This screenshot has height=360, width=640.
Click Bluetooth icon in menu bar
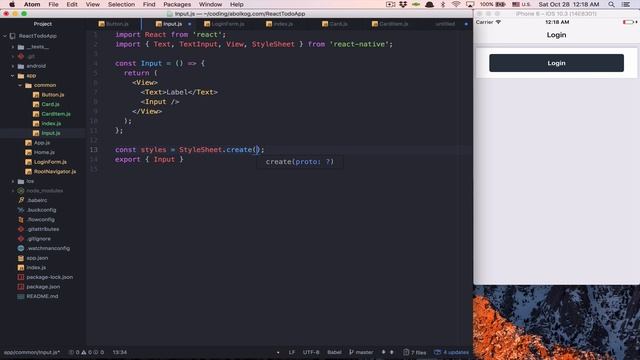[443, 4]
